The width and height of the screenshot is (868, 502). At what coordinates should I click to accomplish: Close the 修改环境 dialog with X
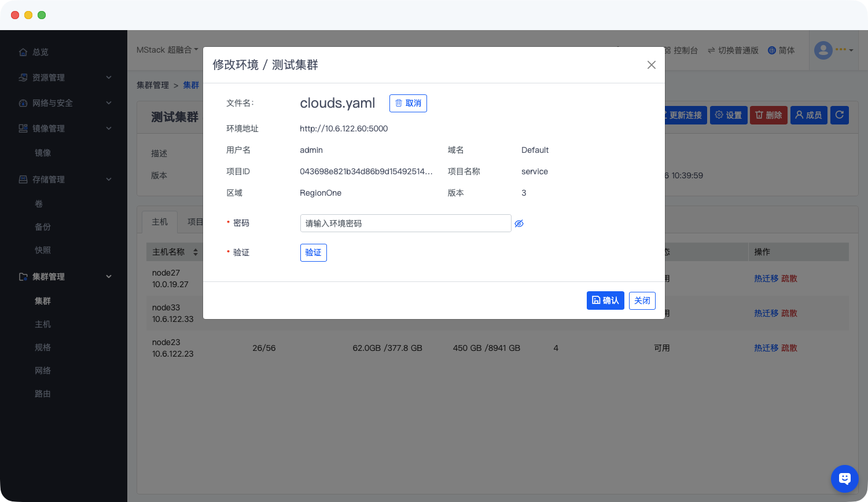pos(651,65)
